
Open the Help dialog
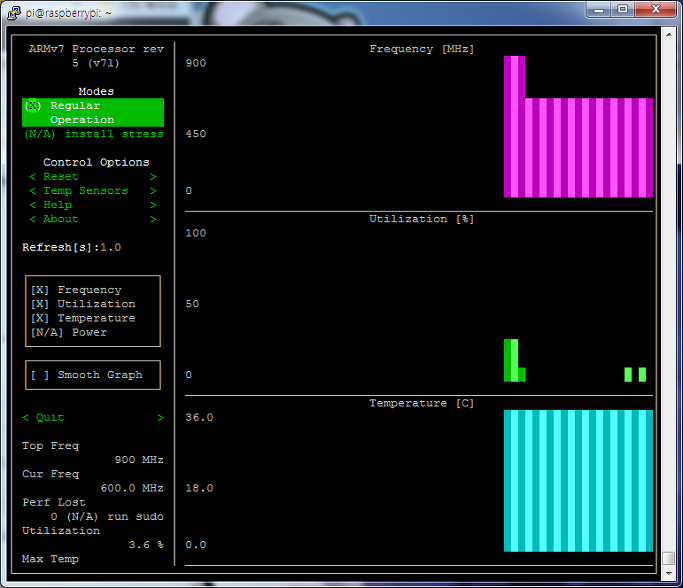(x=93, y=205)
